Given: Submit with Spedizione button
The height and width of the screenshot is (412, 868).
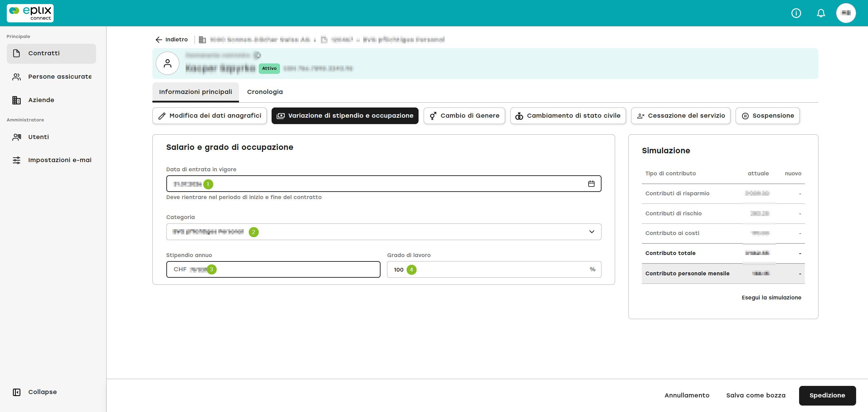Looking at the screenshot, I should [827, 395].
